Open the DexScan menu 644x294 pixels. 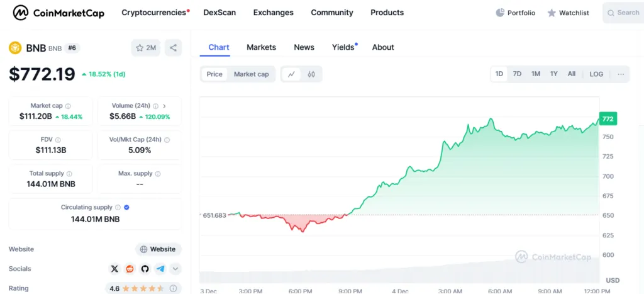[x=219, y=13]
